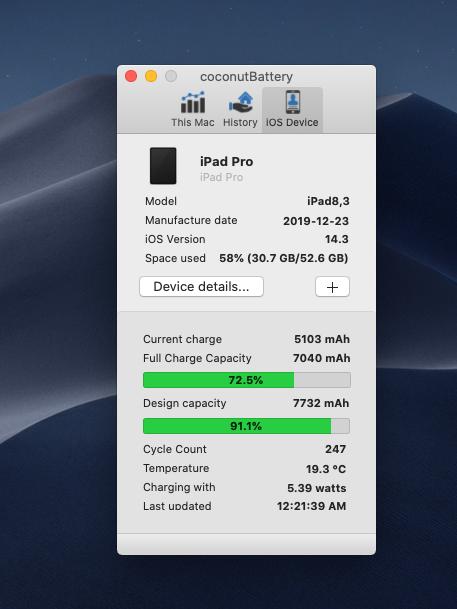Close the coconutBattery window
The image size is (457, 609).
click(131, 76)
